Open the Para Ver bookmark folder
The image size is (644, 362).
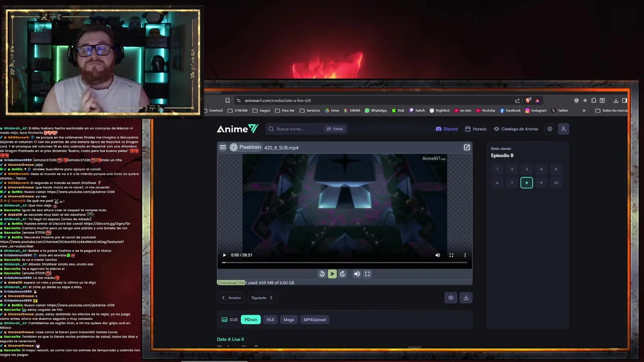285,110
